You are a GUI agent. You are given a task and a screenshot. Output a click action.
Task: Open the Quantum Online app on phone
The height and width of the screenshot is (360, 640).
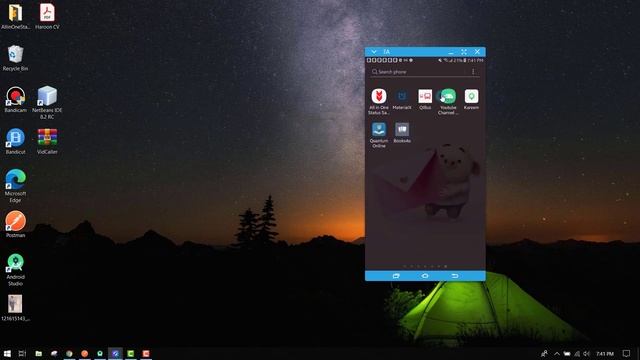coord(379,135)
